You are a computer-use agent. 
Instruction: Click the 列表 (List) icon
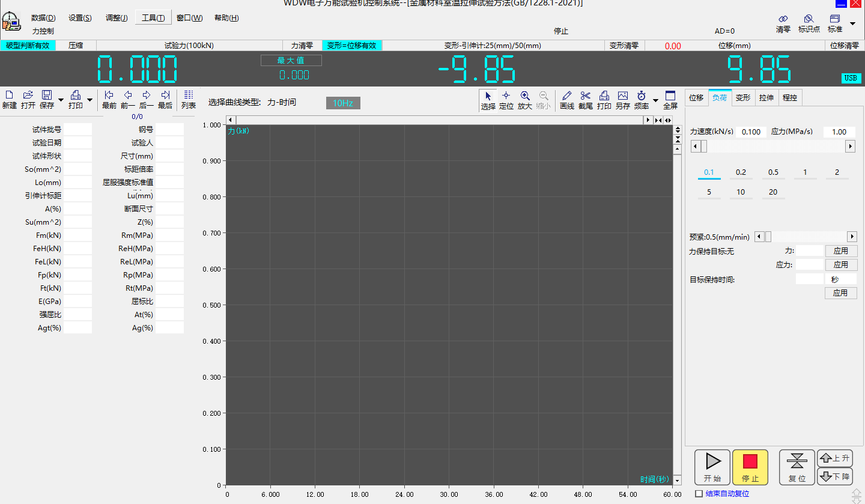[x=189, y=99]
